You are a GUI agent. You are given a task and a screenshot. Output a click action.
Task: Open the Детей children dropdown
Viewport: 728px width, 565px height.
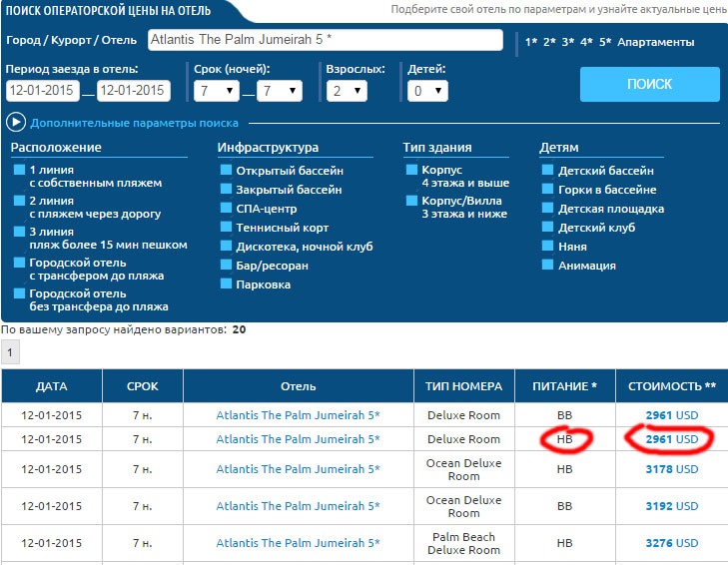click(x=427, y=91)
